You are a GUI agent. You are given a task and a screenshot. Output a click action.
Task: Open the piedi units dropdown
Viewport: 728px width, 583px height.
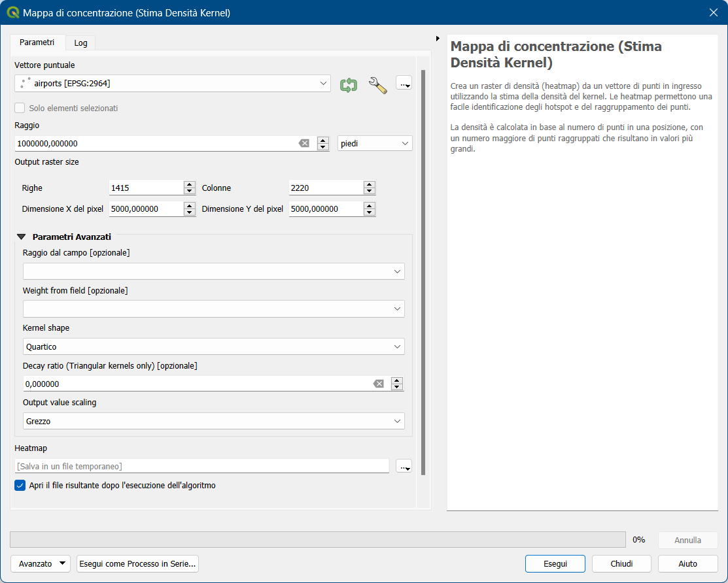click(x=375, y=143)
